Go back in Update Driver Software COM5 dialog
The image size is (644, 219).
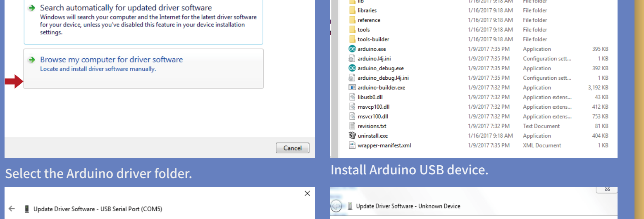pyautogui.click(x=12, y=209)
